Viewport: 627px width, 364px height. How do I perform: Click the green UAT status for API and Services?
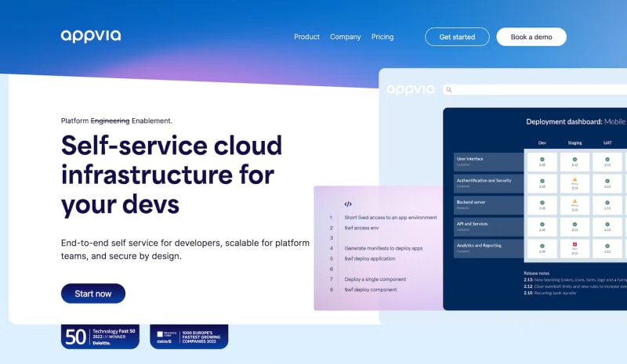coord(607,226)
